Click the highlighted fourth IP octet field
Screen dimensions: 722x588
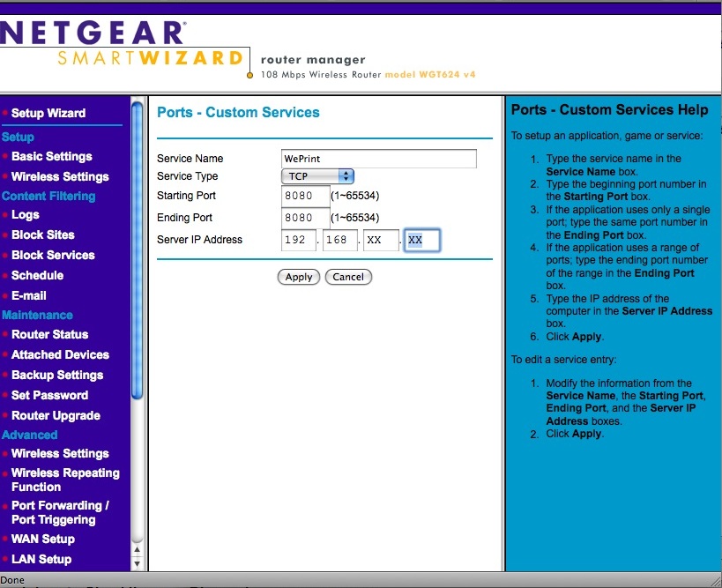[422, 240]
